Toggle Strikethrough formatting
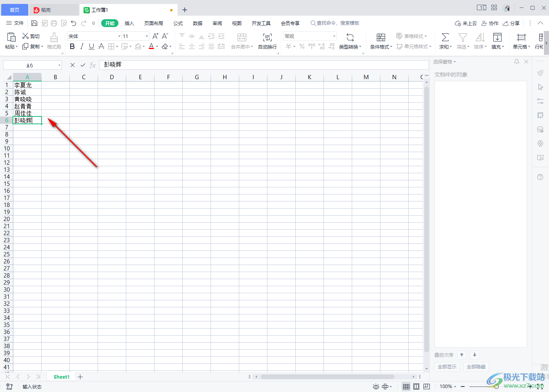549x392 pixels. tap(101, 47)
